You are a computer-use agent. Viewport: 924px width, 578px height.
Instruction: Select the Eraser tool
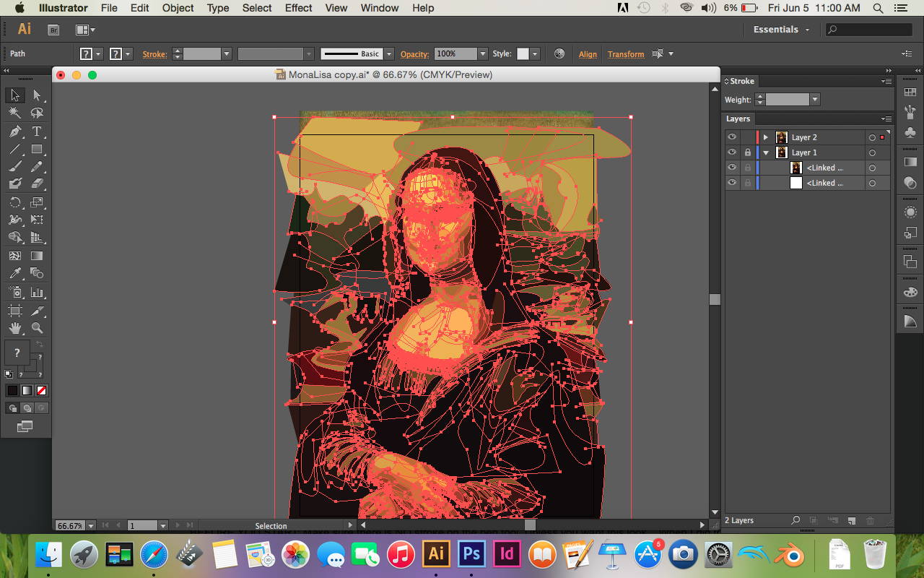pos(37,184)
